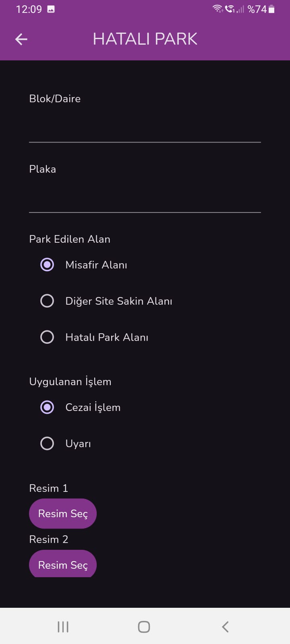
Task: Tap the system back chevron at the bottom
Action: pyautogui.click(x=226, y=627)
